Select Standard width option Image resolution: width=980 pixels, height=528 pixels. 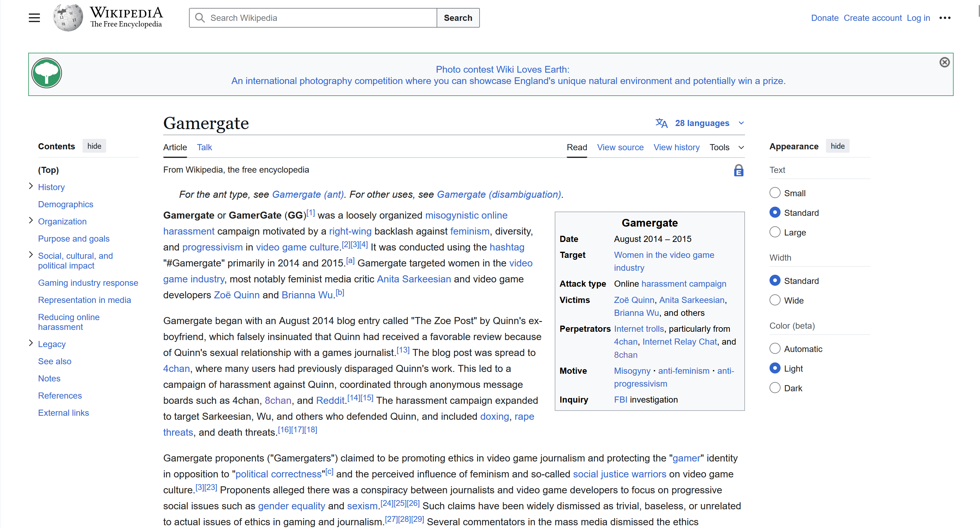click(x=774, y=281)
